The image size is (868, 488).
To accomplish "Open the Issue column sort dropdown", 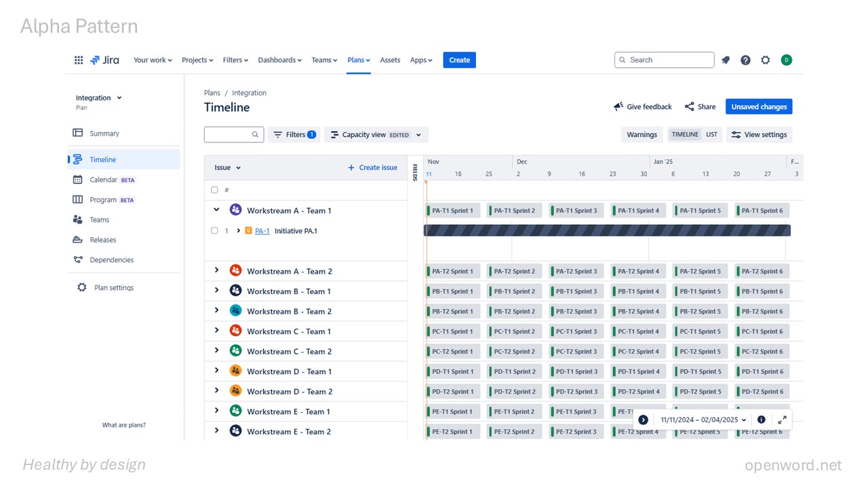I will click(x=228, y=167).
